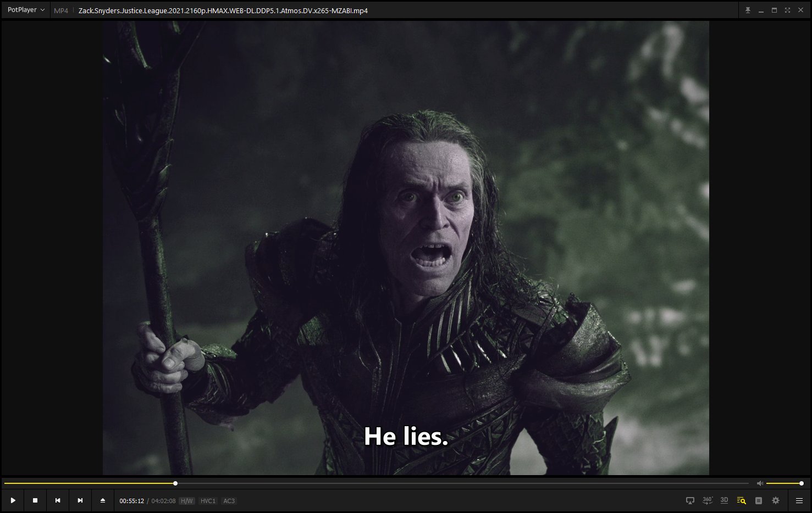Open the PotPlayer main menu dropdown
The width and height of the screenshot is (812, 513).
click(26, 10)
